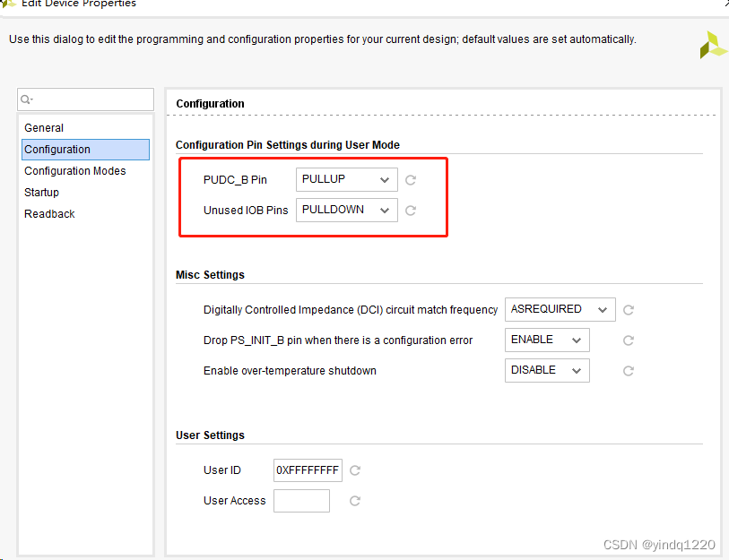Click the search magnifier icon
729x560 pixels.
[x=27, y=99]
